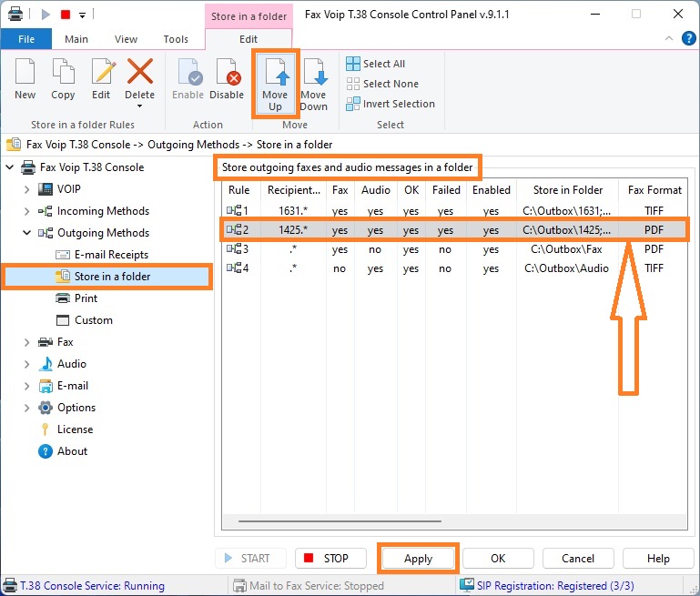The height and width of the screenshot is (596, 700).
Task: Select E-mail Receipts in the tree
Action: (111, 255)
